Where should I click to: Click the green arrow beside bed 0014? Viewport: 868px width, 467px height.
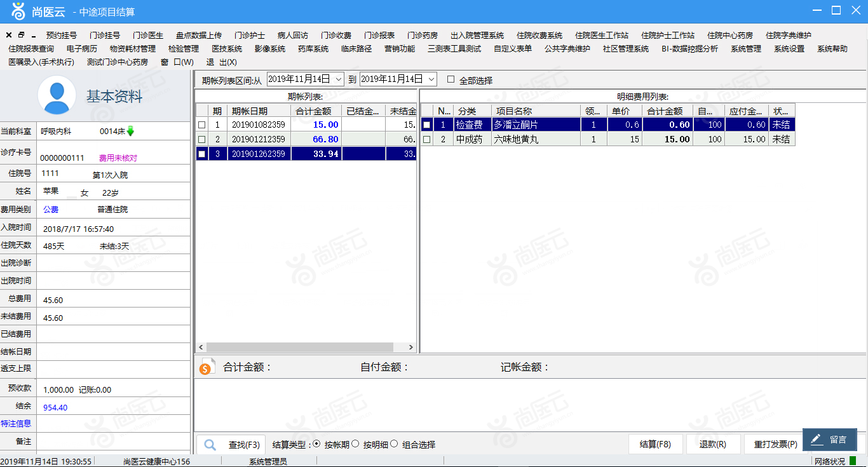(130, 132)
